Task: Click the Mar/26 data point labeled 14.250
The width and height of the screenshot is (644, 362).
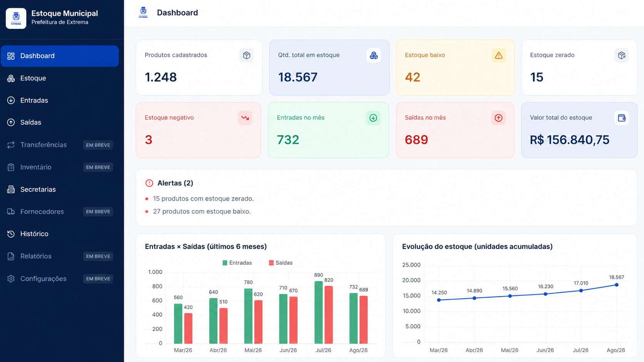Action: point(439,300)
